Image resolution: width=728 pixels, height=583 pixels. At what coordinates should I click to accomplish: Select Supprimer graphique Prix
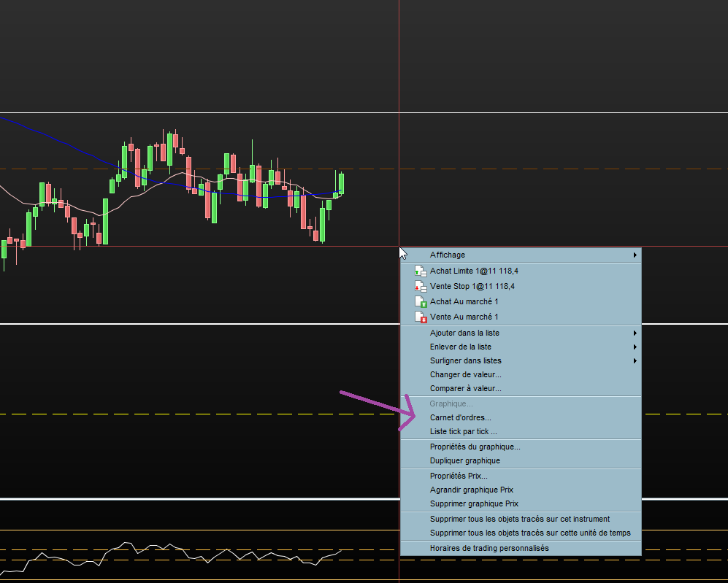coord(474,503)
